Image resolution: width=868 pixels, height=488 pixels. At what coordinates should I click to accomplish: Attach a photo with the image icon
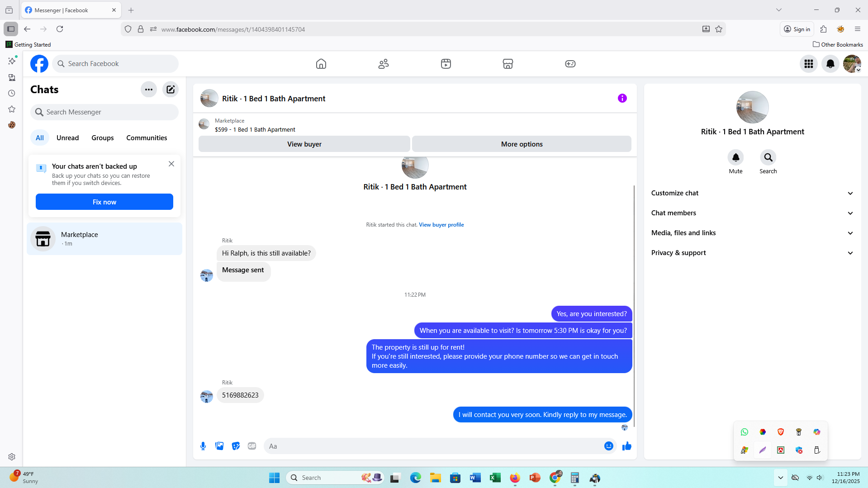219,446
